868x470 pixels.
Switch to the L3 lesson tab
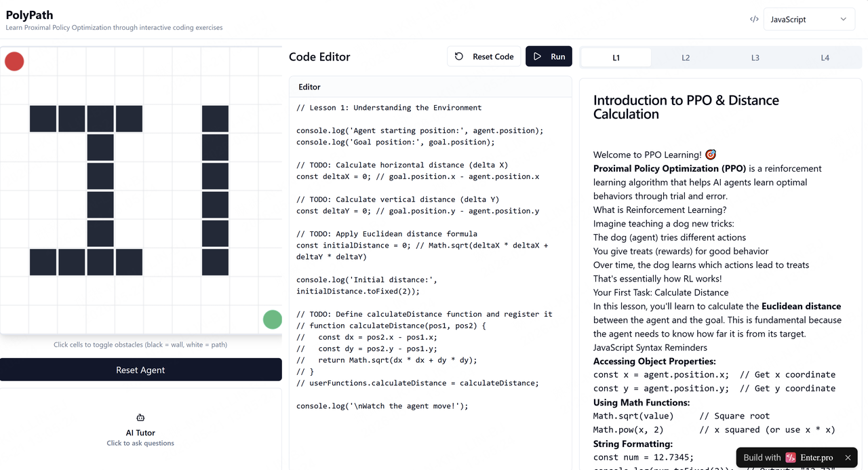755,58
